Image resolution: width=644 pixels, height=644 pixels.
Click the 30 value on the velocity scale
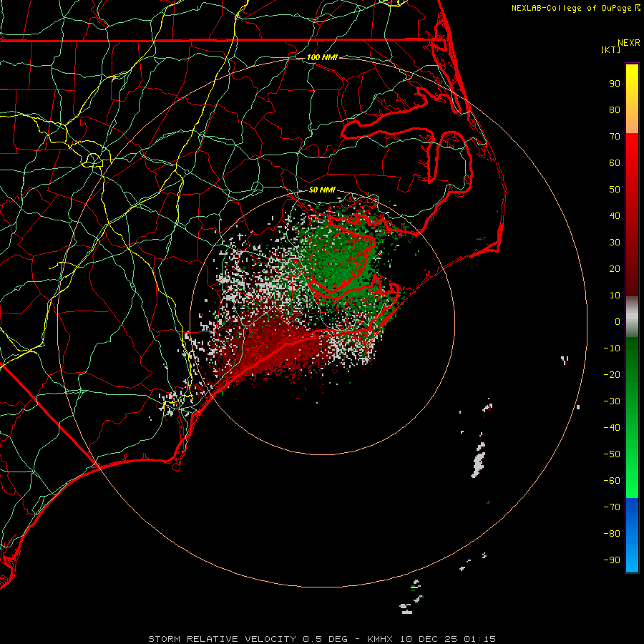tap(615, 243)
